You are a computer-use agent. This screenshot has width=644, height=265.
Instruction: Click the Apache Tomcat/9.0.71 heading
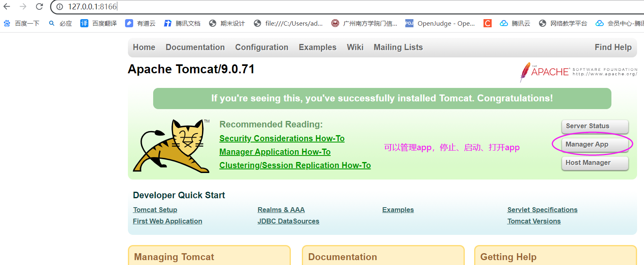click(x=191, y=69)
